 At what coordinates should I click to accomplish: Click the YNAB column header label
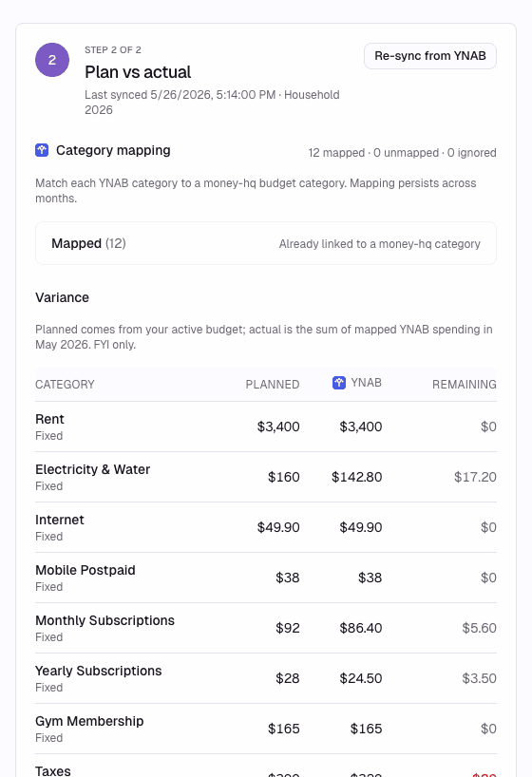pyautogui.click(x=367, y=383)
